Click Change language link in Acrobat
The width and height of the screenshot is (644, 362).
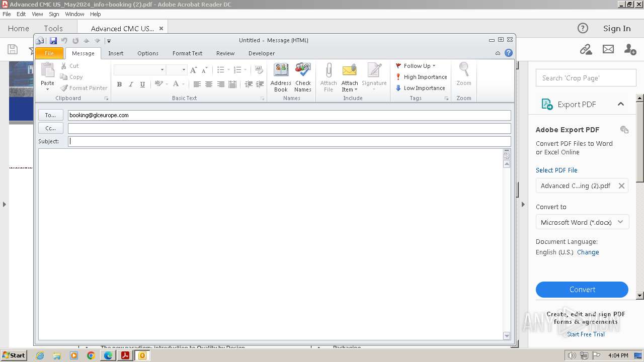(588, 252)
